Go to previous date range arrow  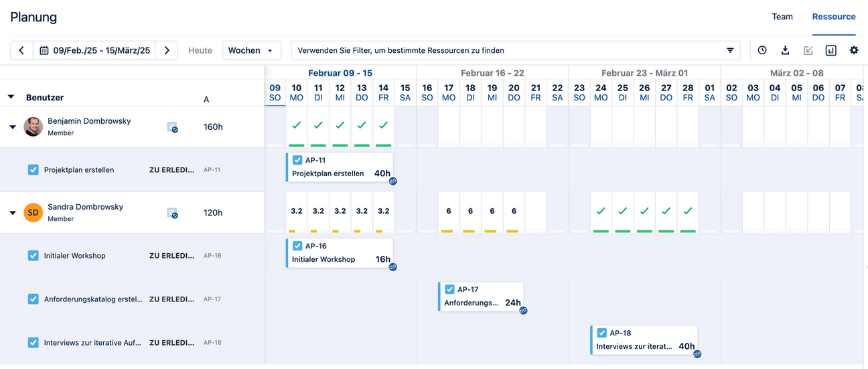[21, 50]
